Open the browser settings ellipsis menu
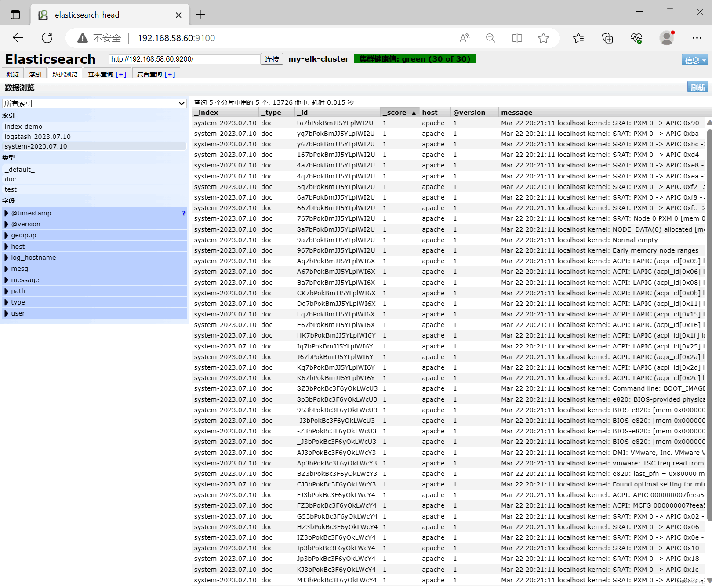 point(697,38)
